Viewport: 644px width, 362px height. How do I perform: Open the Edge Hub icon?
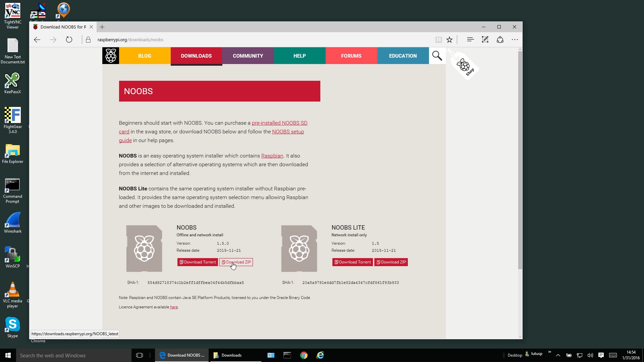(470, 40)
